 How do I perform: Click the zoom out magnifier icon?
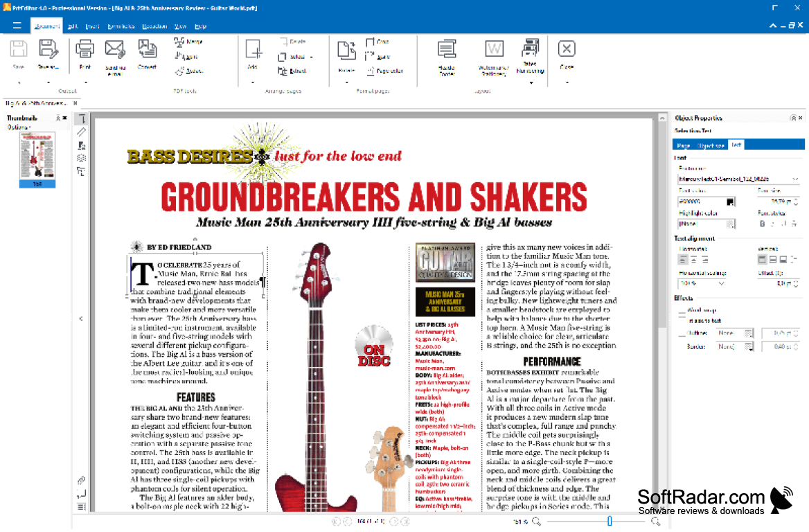coord(536,521)
